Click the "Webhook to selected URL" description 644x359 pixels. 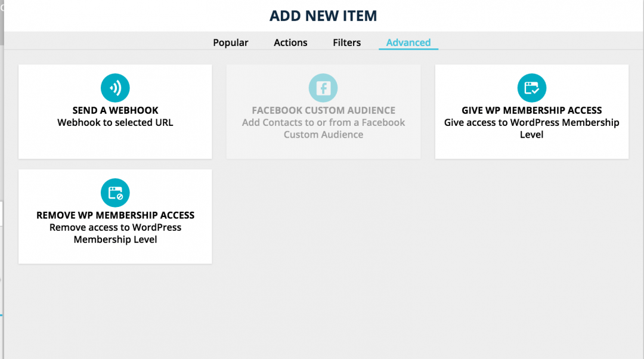115,123
